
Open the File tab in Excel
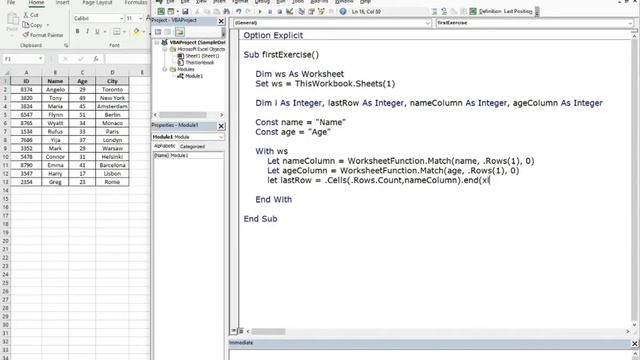[11, 2]
